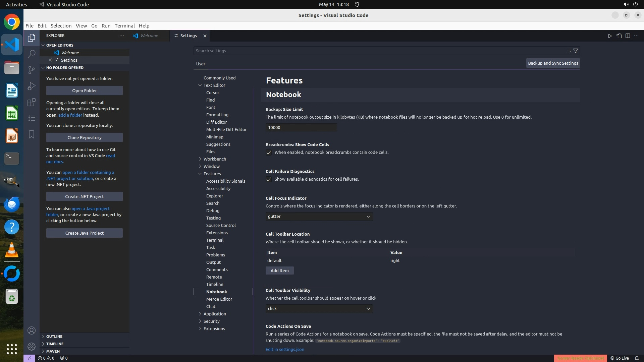
Task: Open the Source Control view icon
Action: (x=32, y=70)
